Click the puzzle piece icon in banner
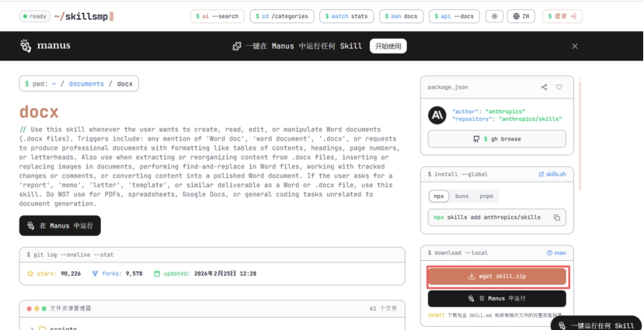The image size is (644, 330). point(237,47)
